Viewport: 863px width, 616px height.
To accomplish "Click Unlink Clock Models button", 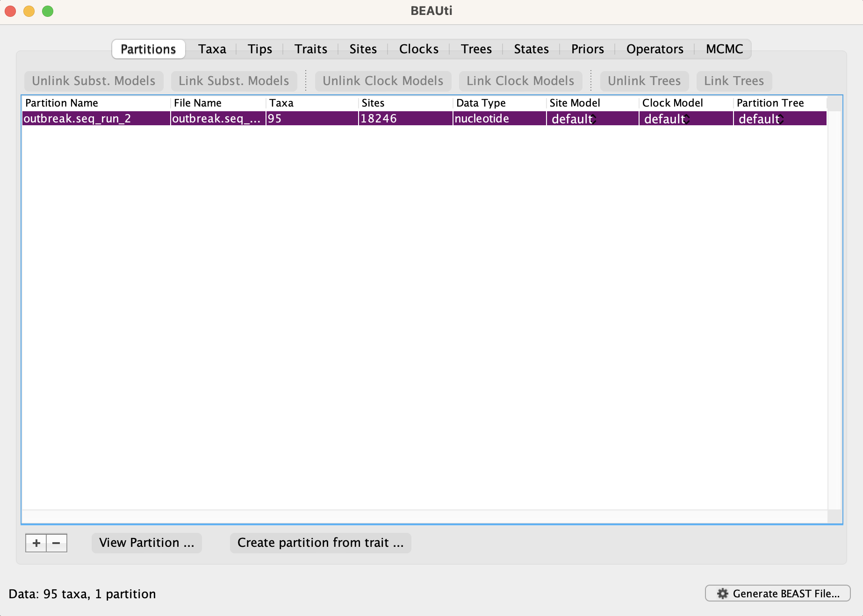I will (383, 81).
